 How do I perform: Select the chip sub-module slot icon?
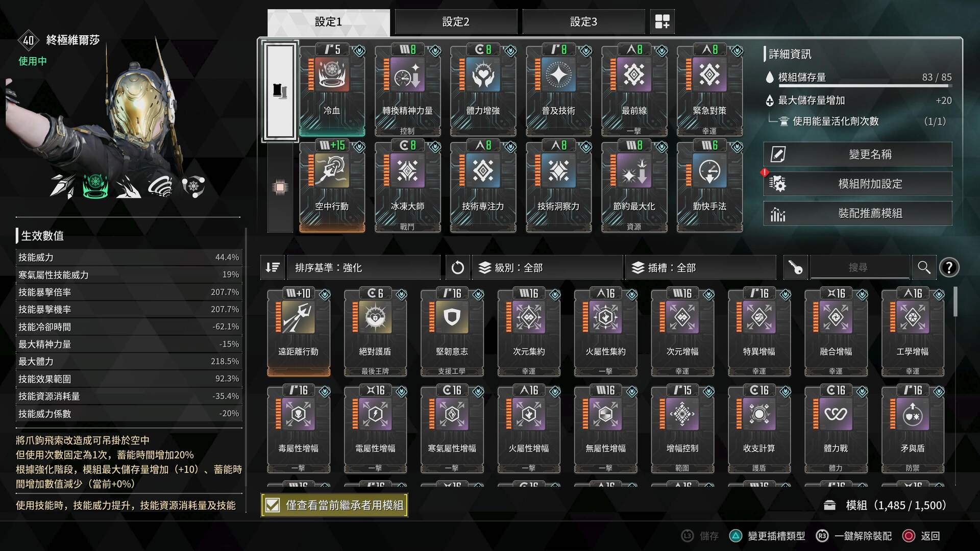280,187
